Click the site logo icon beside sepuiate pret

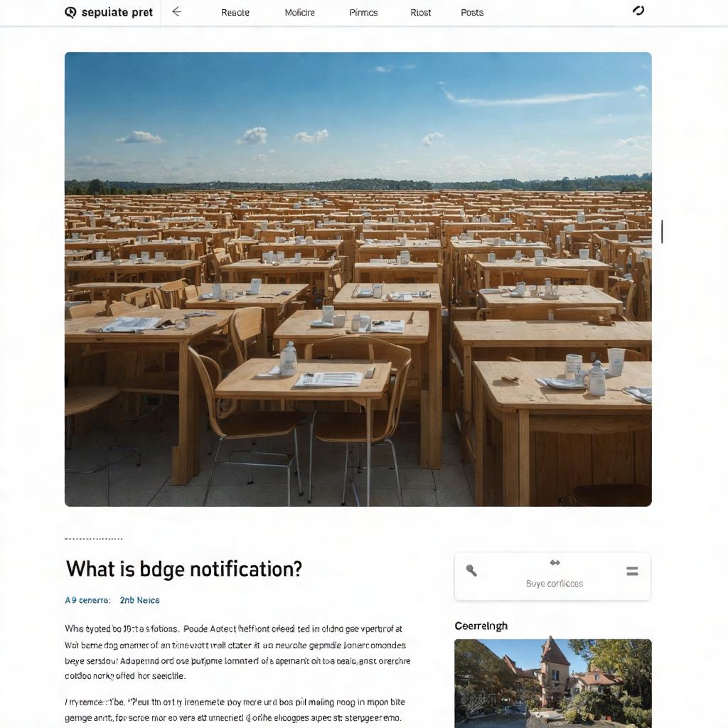(x=70, y=13)
